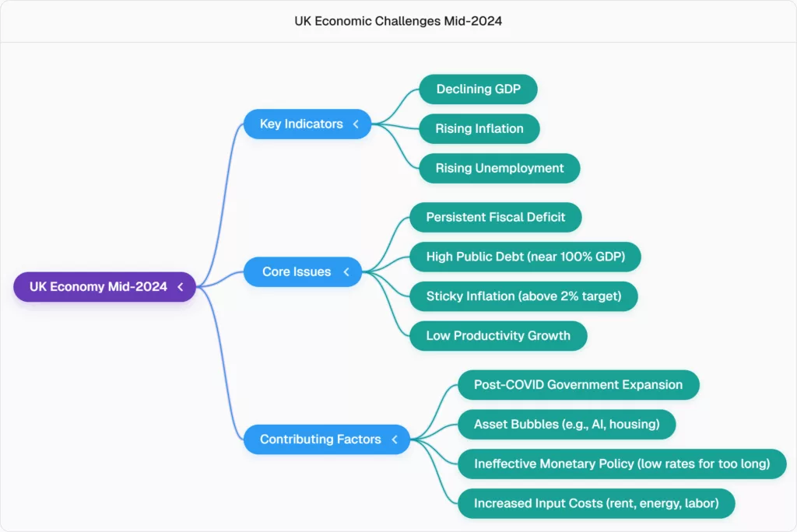Collapse the Key Indicators branch chevron
The image size is (797, 532).
356,124
